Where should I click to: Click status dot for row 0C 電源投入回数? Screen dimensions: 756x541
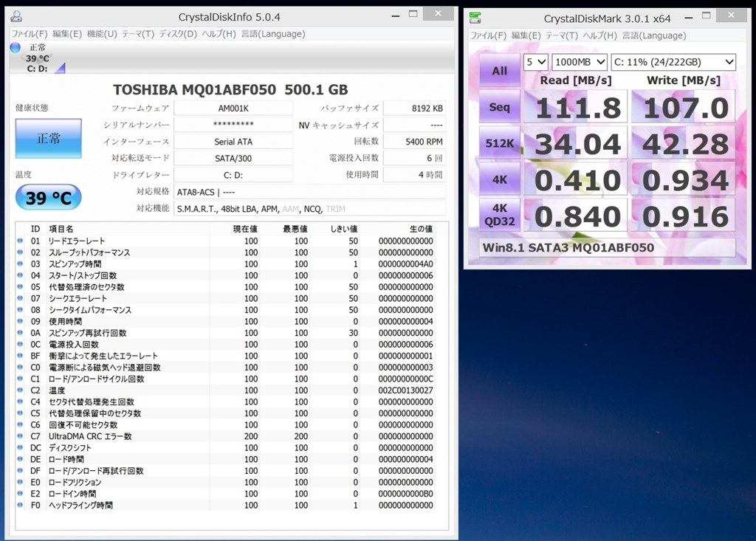(x=20, y=344)
